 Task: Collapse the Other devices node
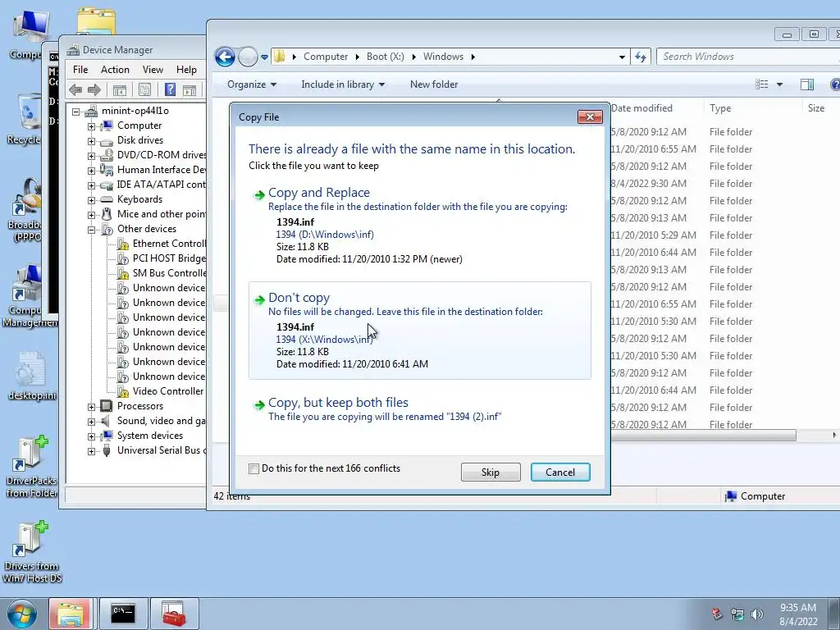point(92,230)
